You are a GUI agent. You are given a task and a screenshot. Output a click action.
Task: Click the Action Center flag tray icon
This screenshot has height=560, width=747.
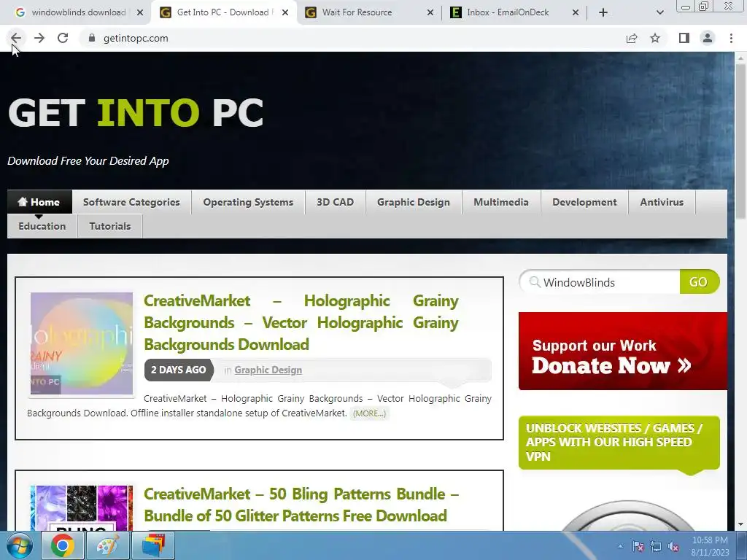(x=638, y=546)
